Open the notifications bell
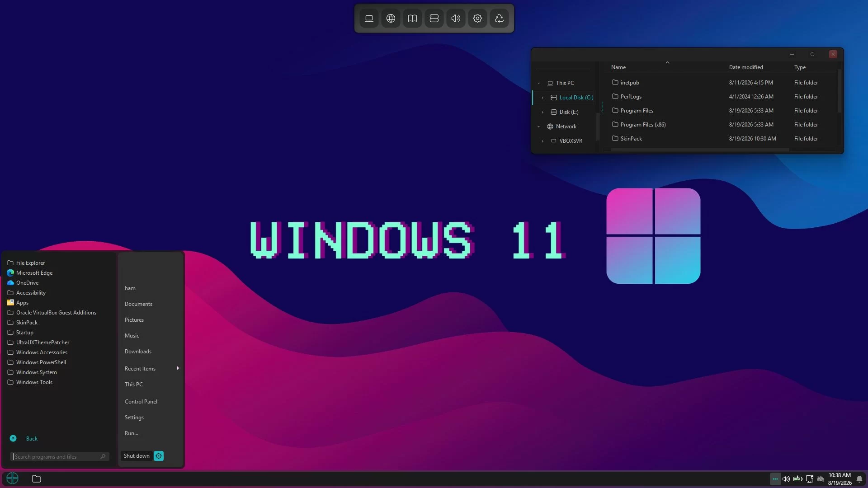 (859, 479)
